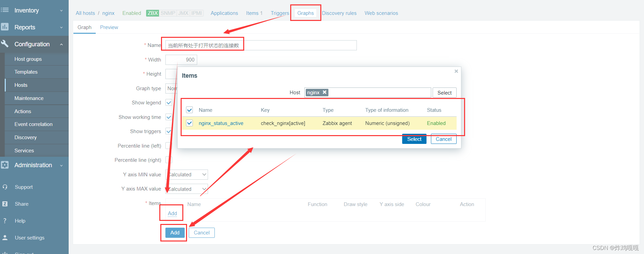Open the Graphs host tab
Screen dimensions: 644x254
click(306, 13)
